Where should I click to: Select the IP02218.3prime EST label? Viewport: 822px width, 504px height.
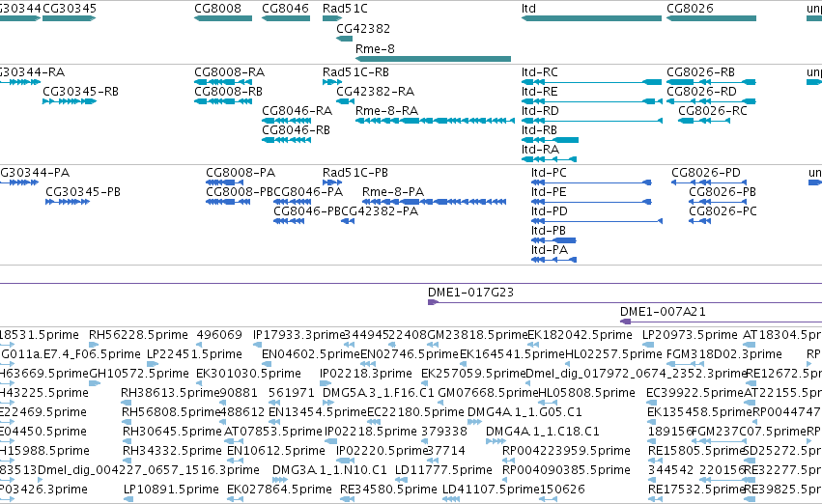[366, 373]
